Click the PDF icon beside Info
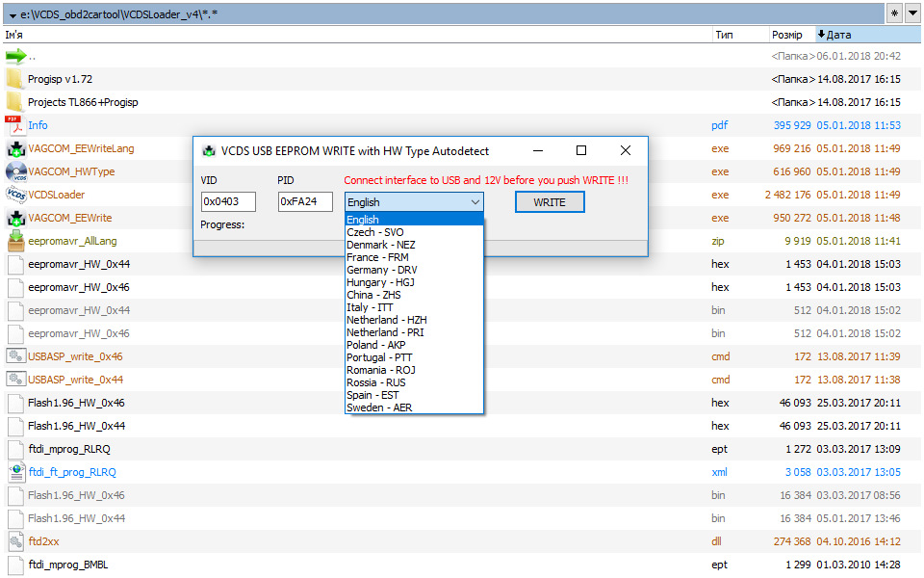The image size is (924, 578). [x=14, y=125]
